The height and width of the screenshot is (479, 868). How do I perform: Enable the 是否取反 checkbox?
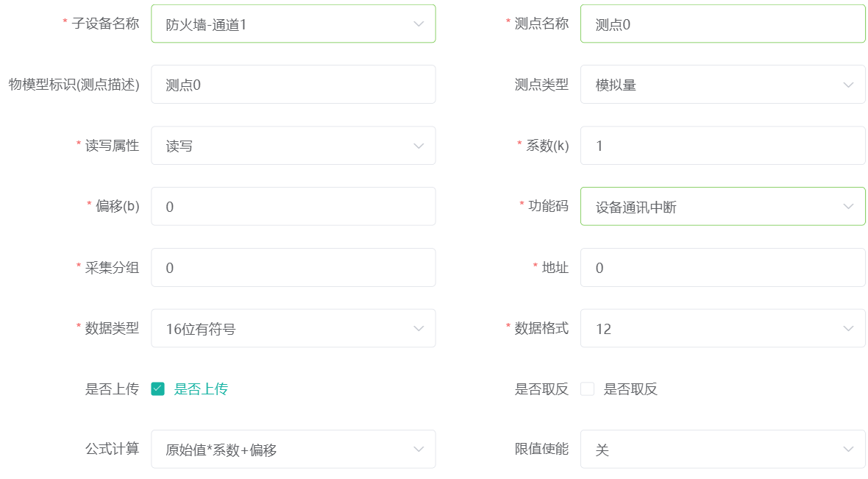click(587, 388)
